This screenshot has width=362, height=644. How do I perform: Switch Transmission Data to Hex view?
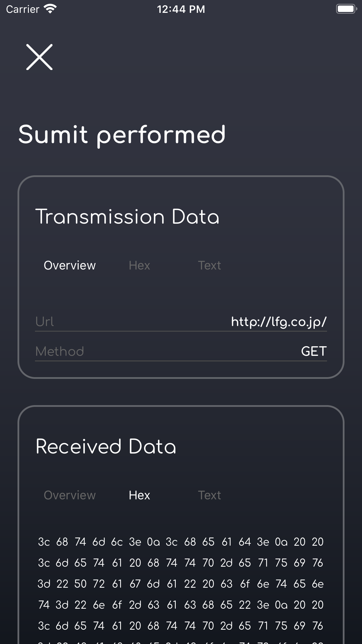[x=139, y=265]
